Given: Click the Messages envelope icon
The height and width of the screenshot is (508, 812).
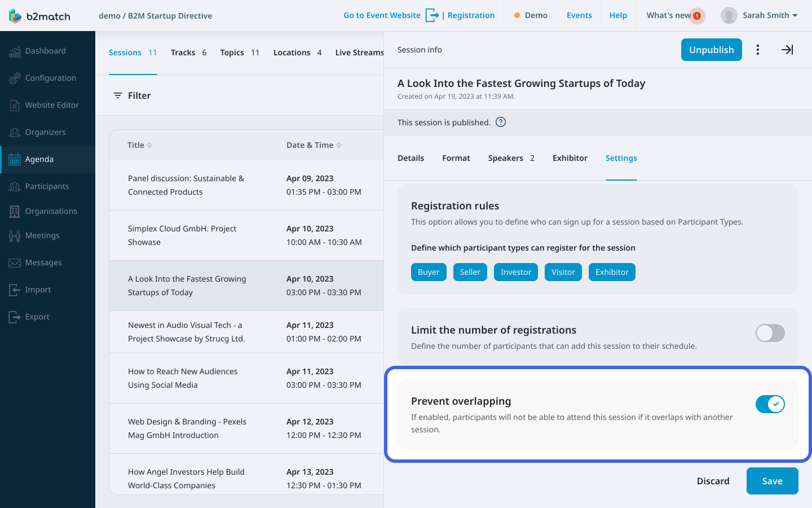Looking at the screenshot, I should pos(15,263).
